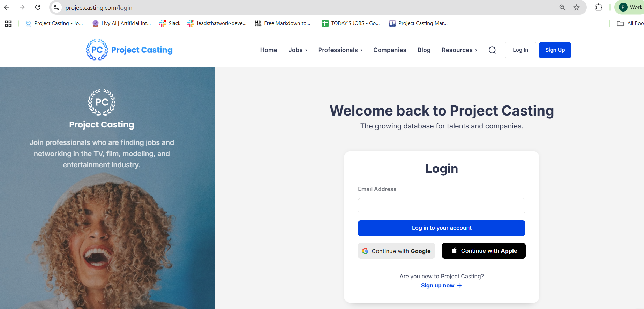Expand the Jobs dropdown menu
The width and height of the screenshot is (644, 309).
pyautogui.click(x=298, y=50)
